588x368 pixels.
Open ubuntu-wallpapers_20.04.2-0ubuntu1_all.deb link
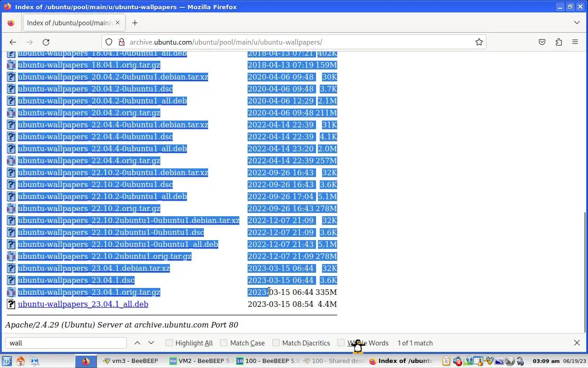coord(102,101)
